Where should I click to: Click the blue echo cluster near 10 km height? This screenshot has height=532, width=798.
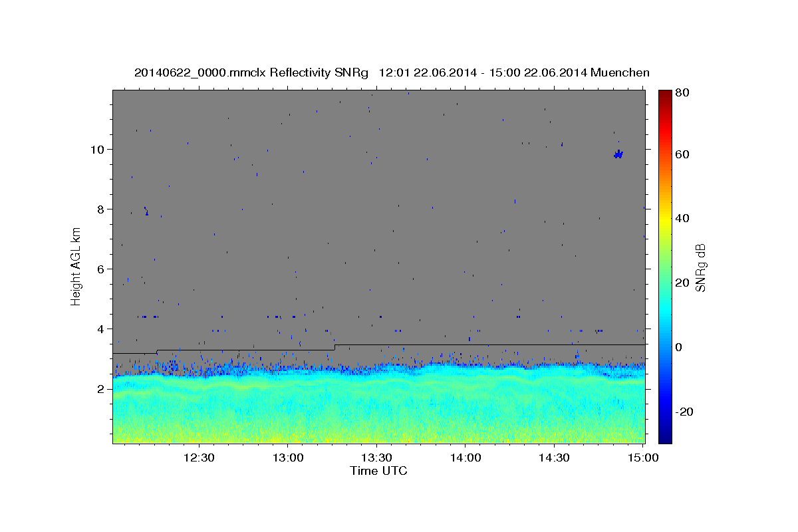618,154
